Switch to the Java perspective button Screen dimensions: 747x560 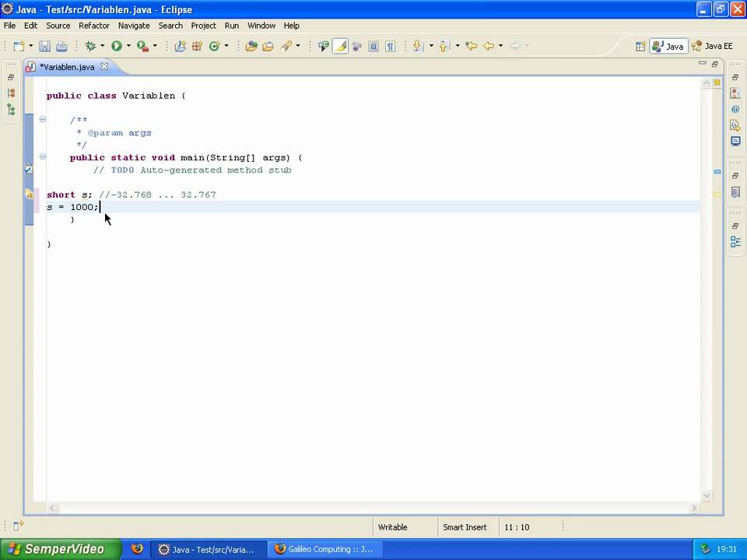pyautogui.click(x=668, y=46)
